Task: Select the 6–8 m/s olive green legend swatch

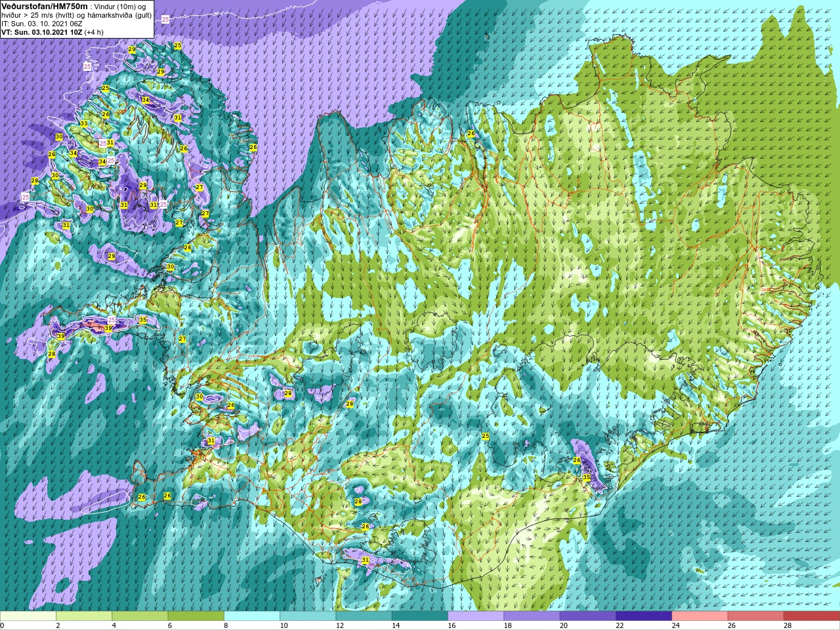Action: click(x=196, y=616)
